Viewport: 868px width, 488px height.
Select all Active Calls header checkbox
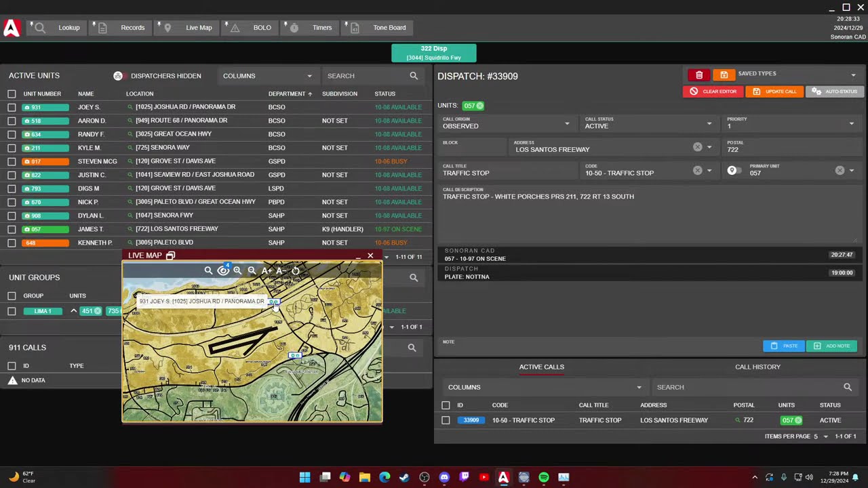coord(446,405)
